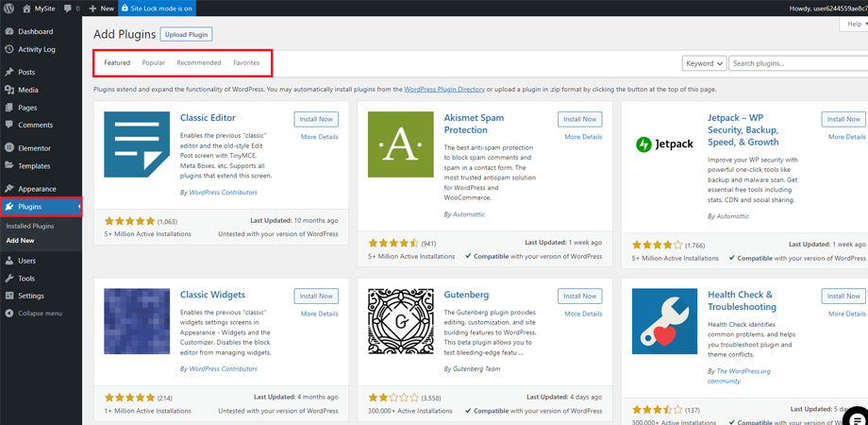The height and width of the screenshot is (425, 868).
Task: Switch to the Favorites tab
Action: (x=246, y=63)
